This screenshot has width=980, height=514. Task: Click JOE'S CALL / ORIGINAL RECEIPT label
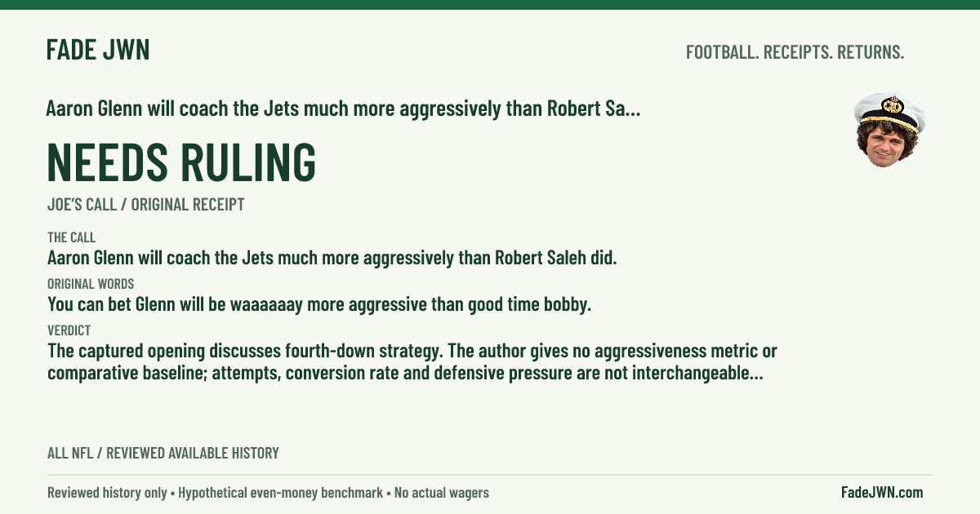pos(146,205)
